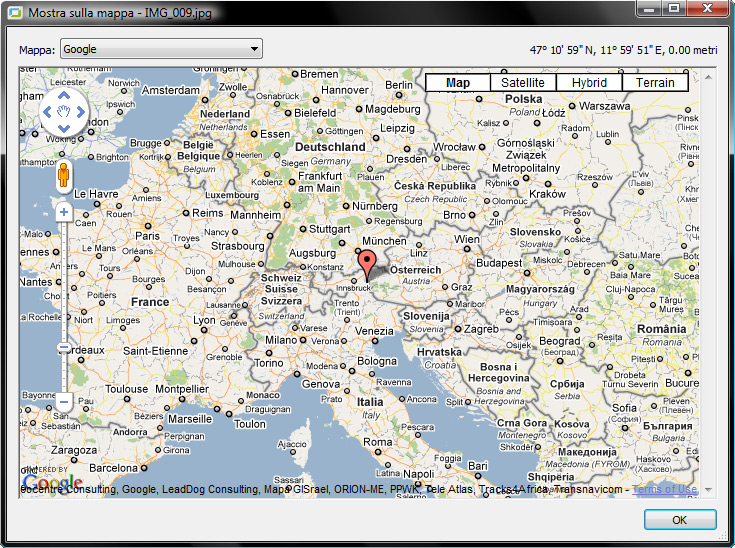The height and width of the screenshot is (548, 735).
Task: Click the Frankfurt am Main label
Action: click(319, 182)
